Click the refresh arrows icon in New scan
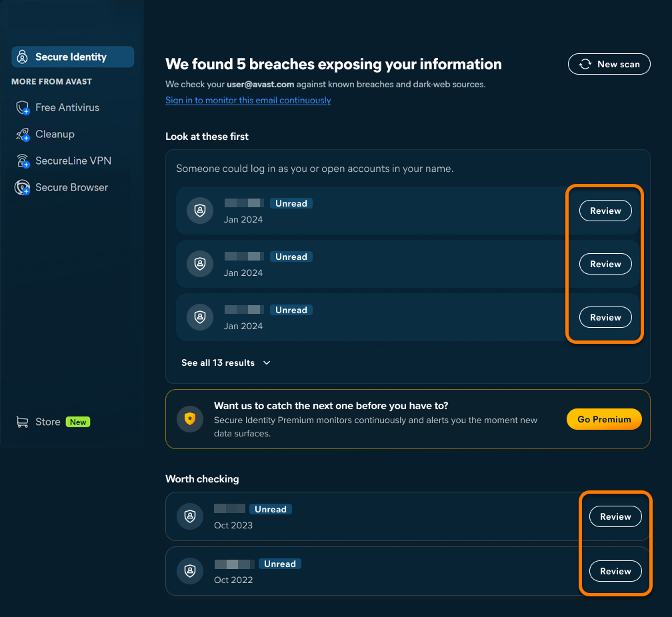Viewport: 672px width, 617px height. [585, 64]
